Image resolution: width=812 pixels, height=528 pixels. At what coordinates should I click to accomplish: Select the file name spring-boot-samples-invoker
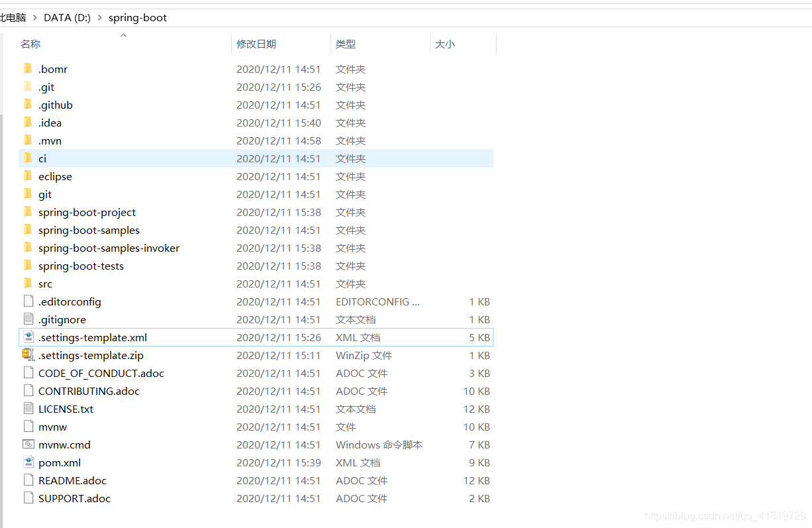click(x=109, y=248)
